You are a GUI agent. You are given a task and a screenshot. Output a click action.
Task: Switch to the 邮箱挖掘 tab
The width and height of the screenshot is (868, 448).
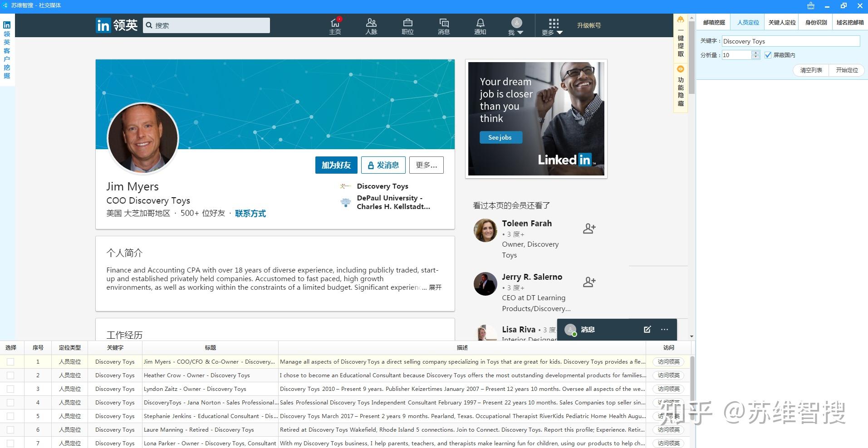pos(714,22)
